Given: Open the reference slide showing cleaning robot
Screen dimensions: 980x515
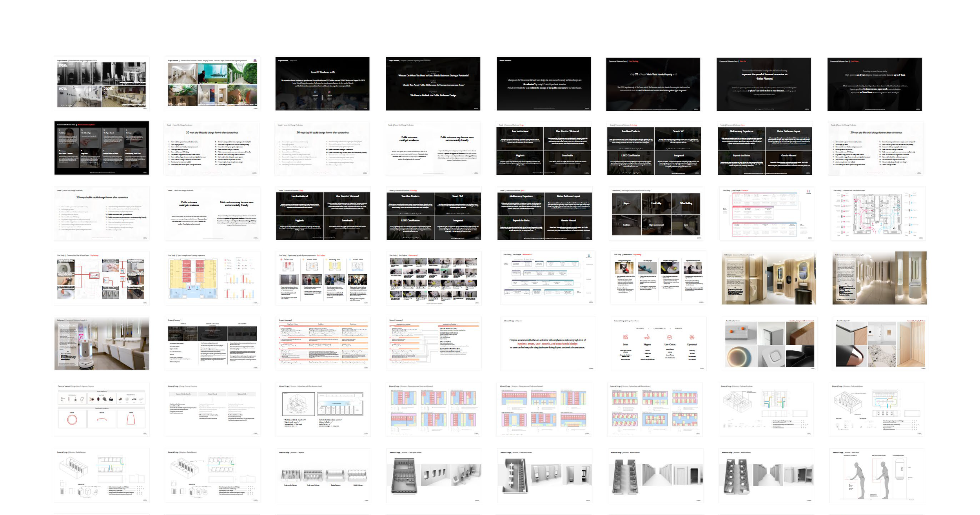Looking at the screenshot, I should click(x=102, y=344).
